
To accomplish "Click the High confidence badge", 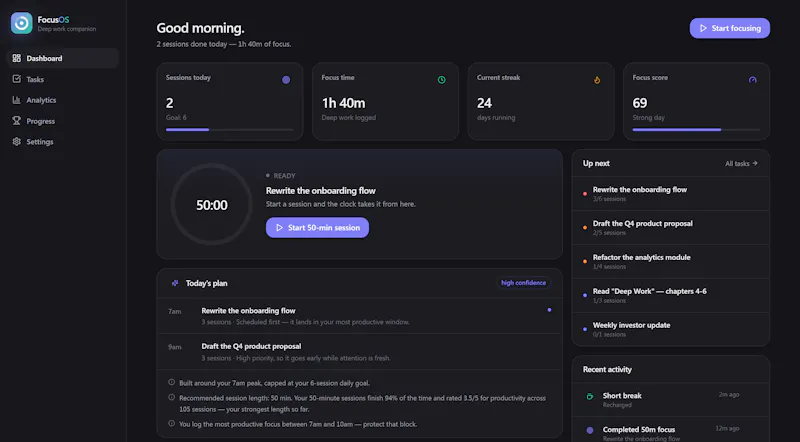I will pos(523,283).
